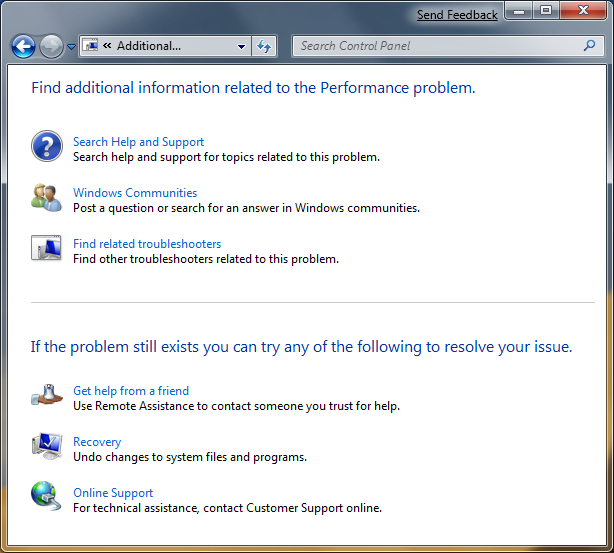Click the search magnifier icon
The height and width of the screenshot is (553, 614).
[589, 45]
